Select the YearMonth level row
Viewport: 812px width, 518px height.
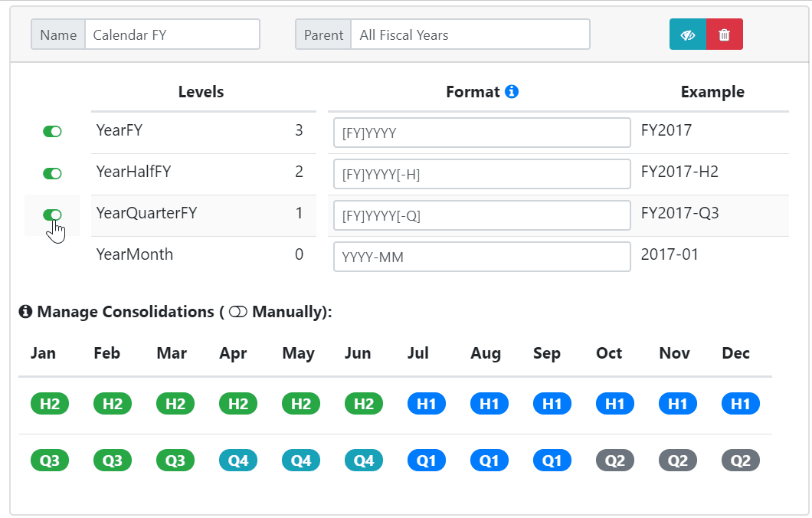[x=203, y=255]
